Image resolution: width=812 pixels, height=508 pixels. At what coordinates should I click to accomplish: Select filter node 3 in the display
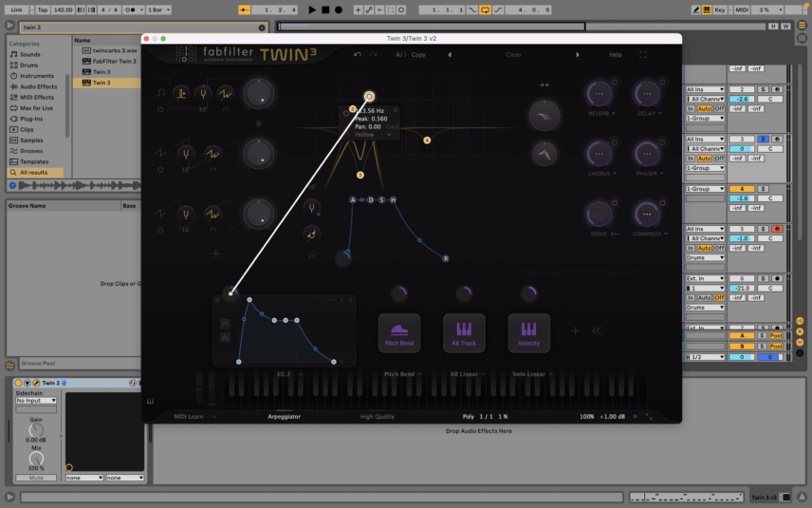(x=360, y=176)
